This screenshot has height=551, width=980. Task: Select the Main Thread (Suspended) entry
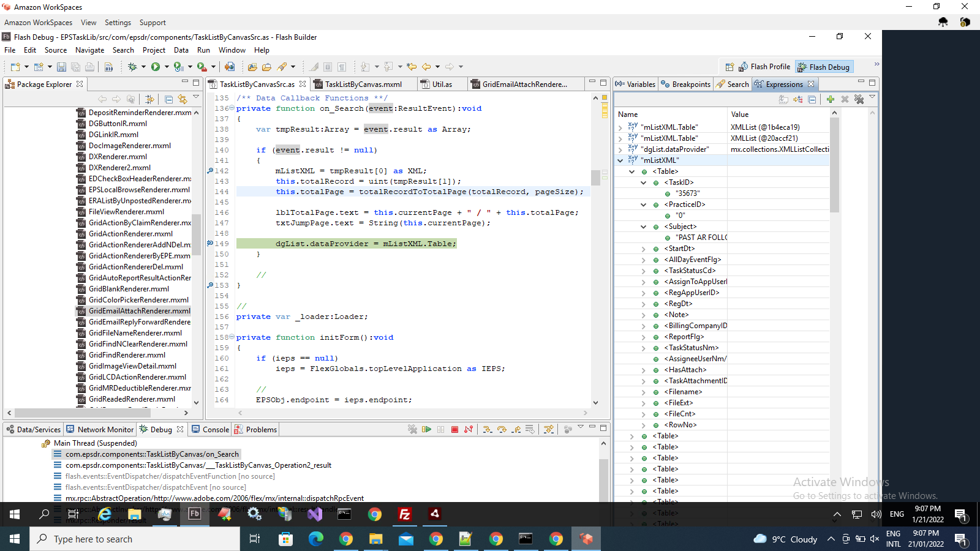tap(95, 443)
